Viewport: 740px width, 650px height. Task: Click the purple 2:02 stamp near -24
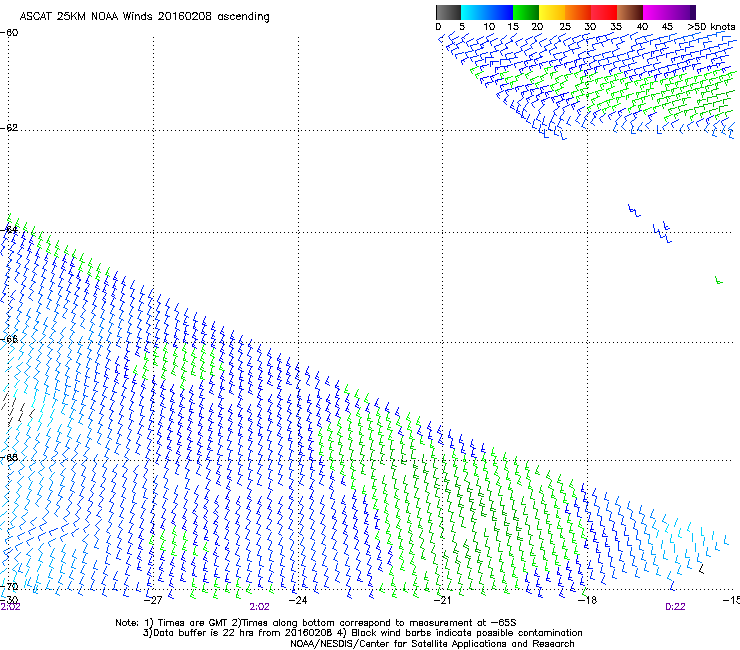coord(260,607)
